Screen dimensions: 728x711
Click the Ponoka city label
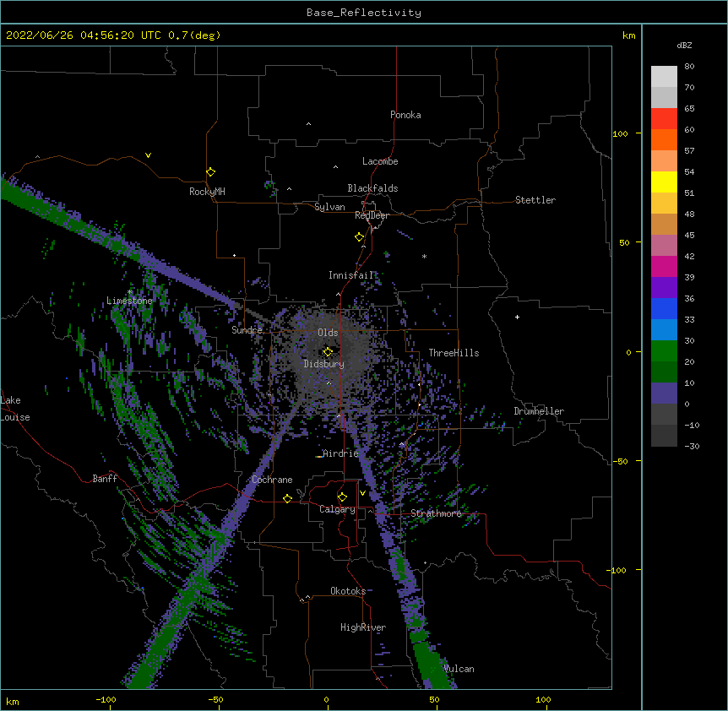click(x=405, y=115)
